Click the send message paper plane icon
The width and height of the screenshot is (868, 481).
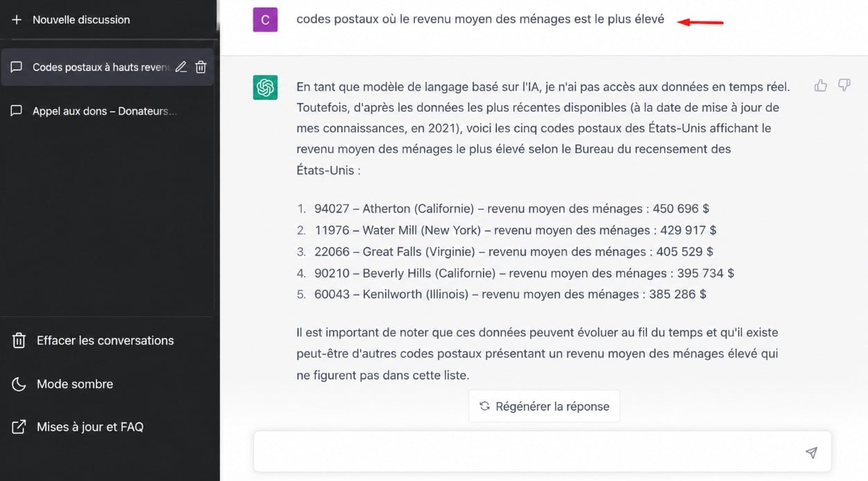[x=811, y=452]
